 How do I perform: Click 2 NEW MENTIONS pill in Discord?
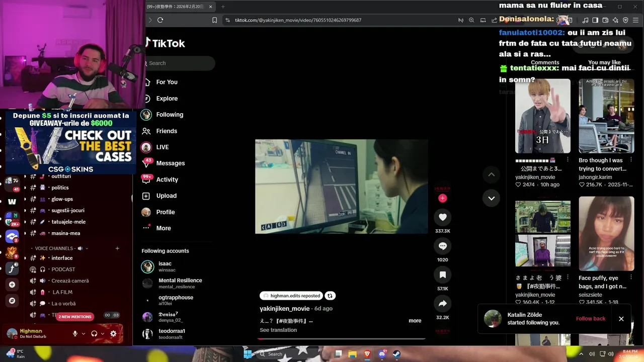coord(75,317)
